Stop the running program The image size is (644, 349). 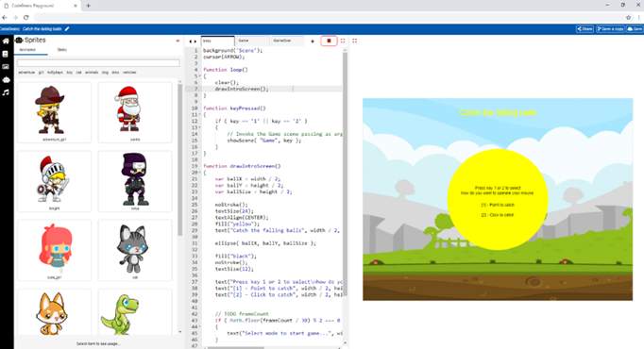[x=329, y=41]
